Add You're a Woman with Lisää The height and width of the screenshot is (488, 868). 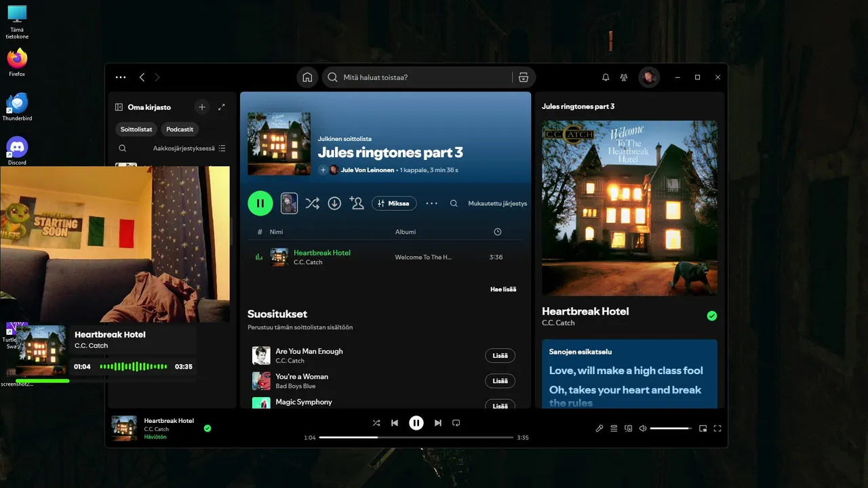click(500, 381)
